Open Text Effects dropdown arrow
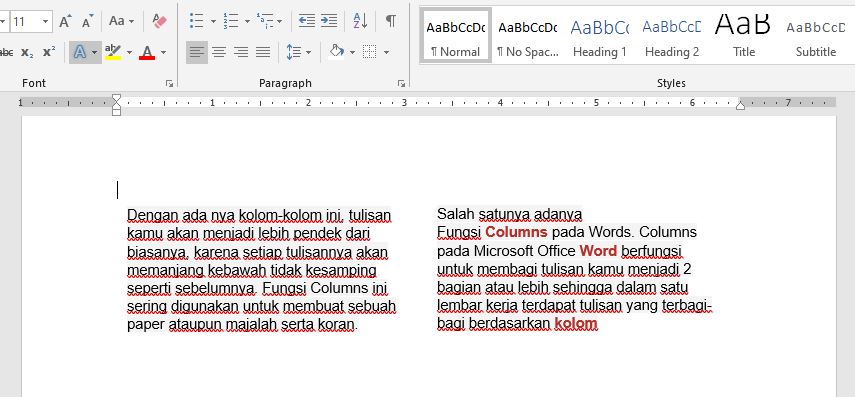 pyautogui.click(x=95, y=52)
